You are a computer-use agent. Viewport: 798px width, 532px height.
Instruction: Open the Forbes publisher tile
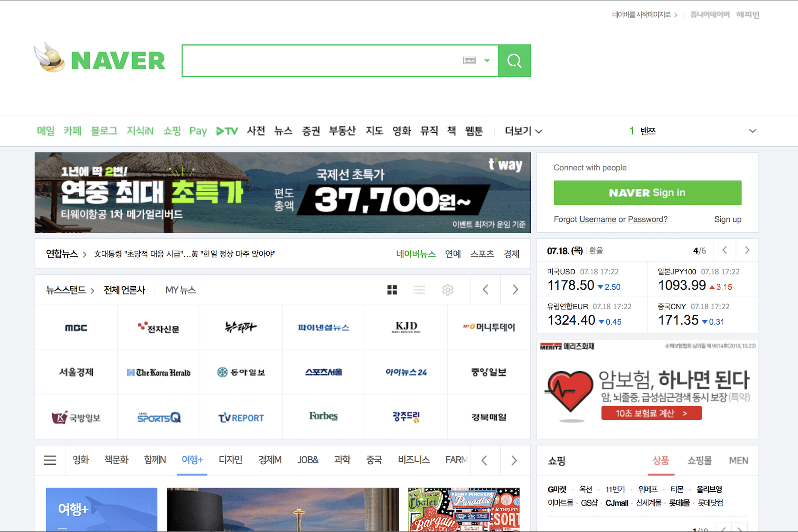323,416
